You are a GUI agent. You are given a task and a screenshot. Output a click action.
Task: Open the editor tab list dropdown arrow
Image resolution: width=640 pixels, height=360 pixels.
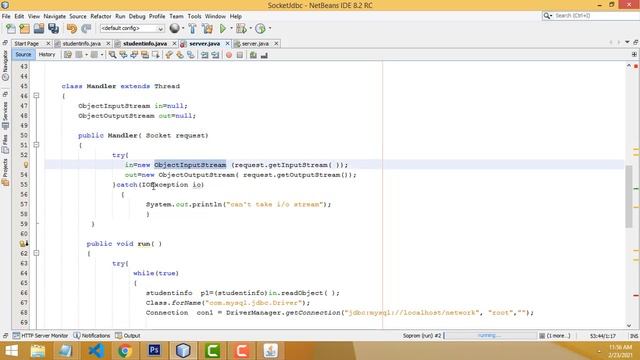click(x=627, y=42)
